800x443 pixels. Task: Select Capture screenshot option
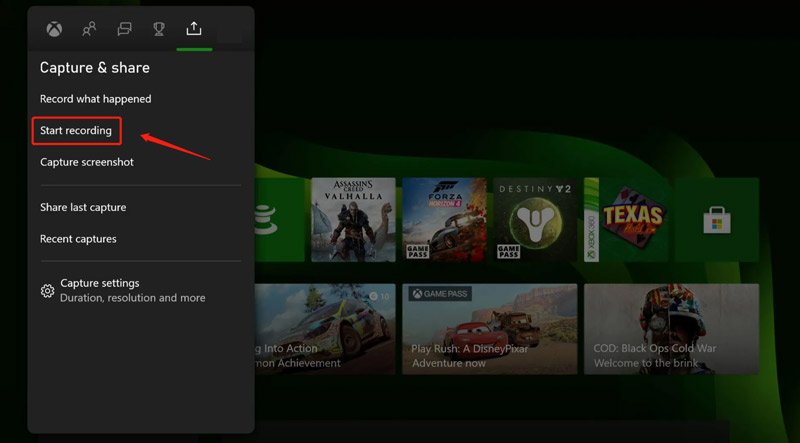tap(87, 162)
